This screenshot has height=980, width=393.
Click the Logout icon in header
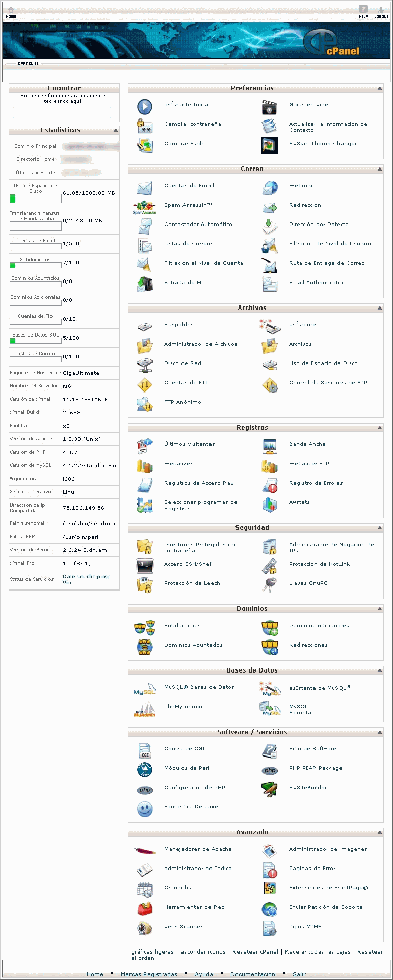pos(381,10)
